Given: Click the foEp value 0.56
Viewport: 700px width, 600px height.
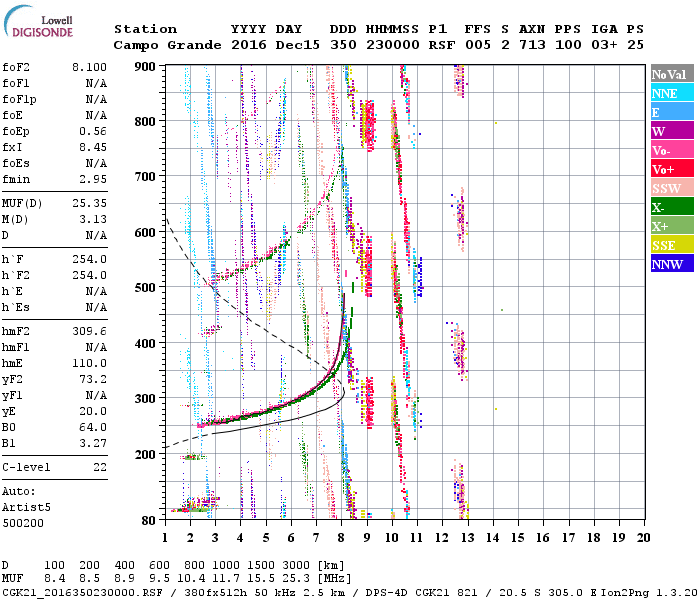Looking at the screenshot, I should [93, 131].
